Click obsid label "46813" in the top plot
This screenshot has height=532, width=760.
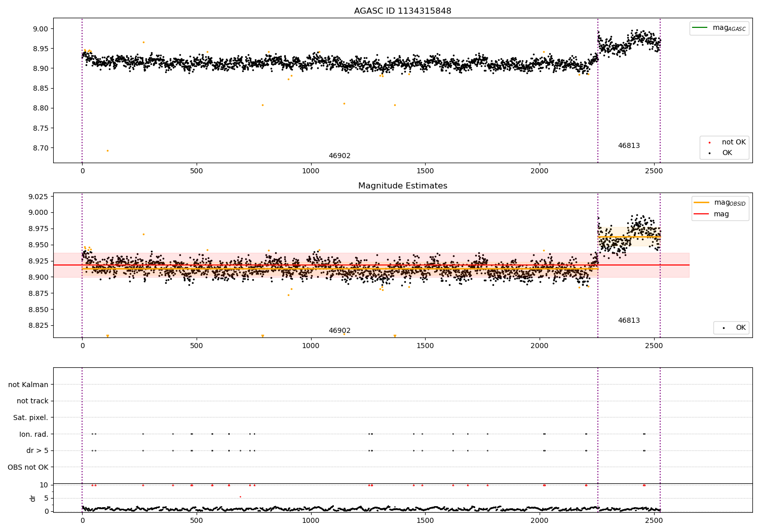(629, 145)
